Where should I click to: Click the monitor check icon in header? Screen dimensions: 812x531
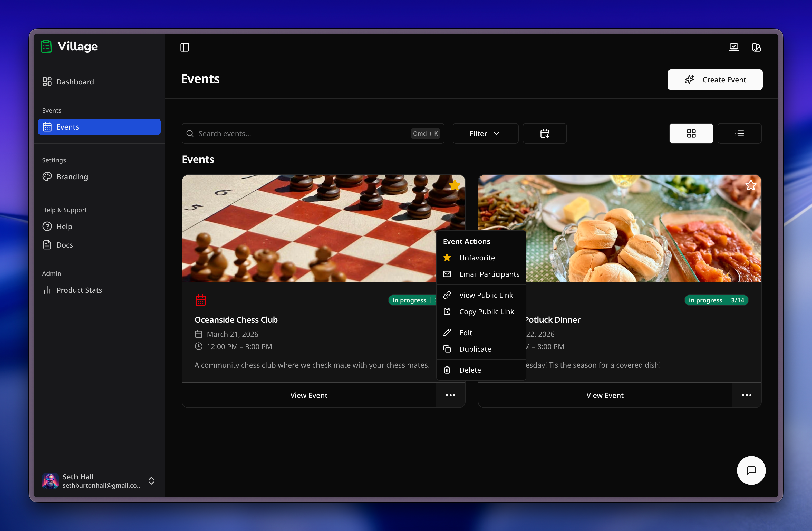734,47
